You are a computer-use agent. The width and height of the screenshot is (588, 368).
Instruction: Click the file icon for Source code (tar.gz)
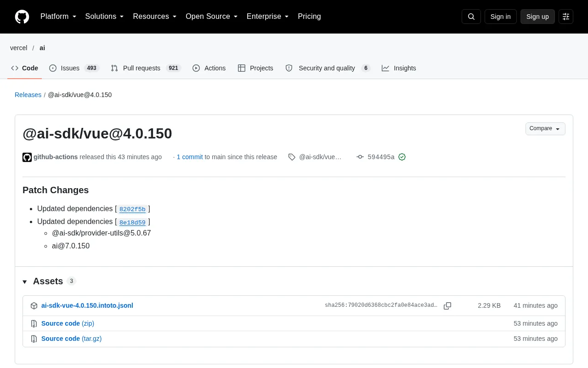[34, 339]
